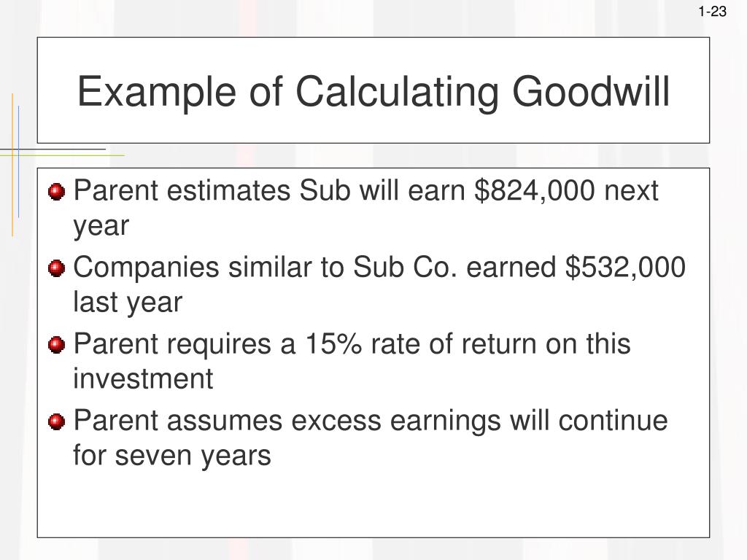Select the $824,000 amount text
Viewport: 747px width, 560px height.
tap(535, 191)
